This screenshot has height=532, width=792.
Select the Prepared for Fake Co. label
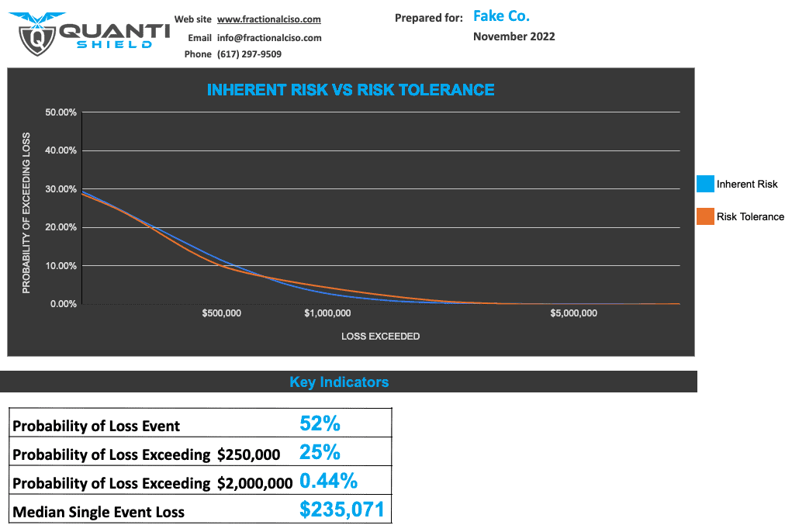tap(501, 16)
